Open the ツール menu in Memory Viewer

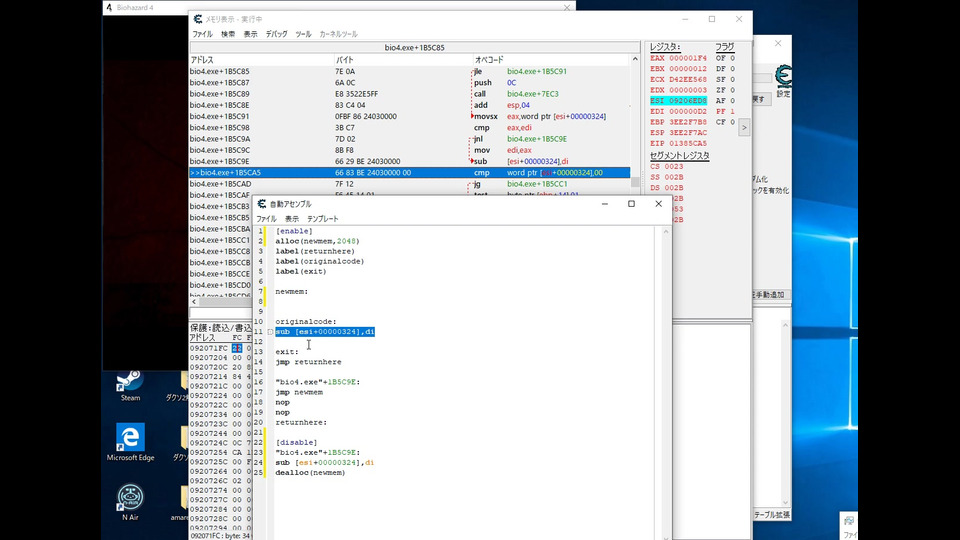pyautogui.click(x=303, y=34)
